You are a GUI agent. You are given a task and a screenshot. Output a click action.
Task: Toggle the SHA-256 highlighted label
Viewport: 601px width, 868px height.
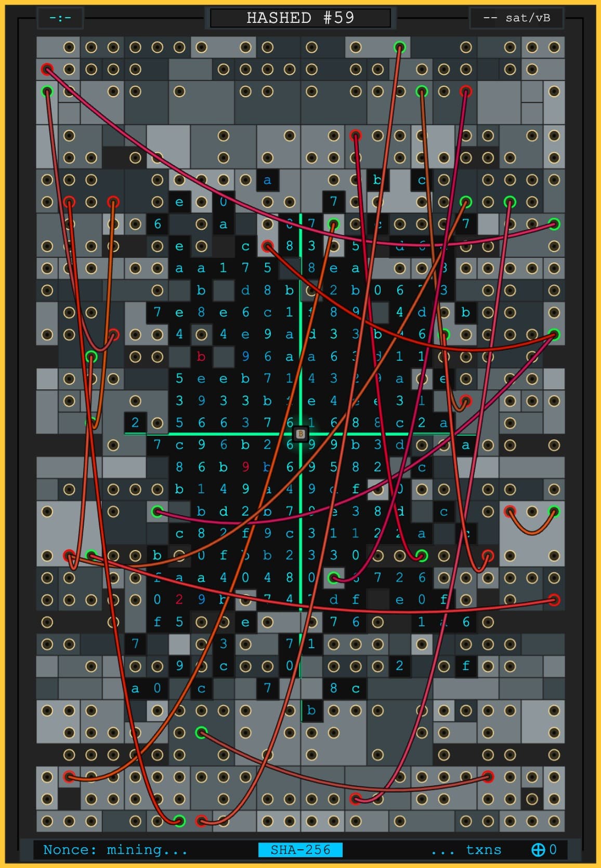tap(300, 850)
